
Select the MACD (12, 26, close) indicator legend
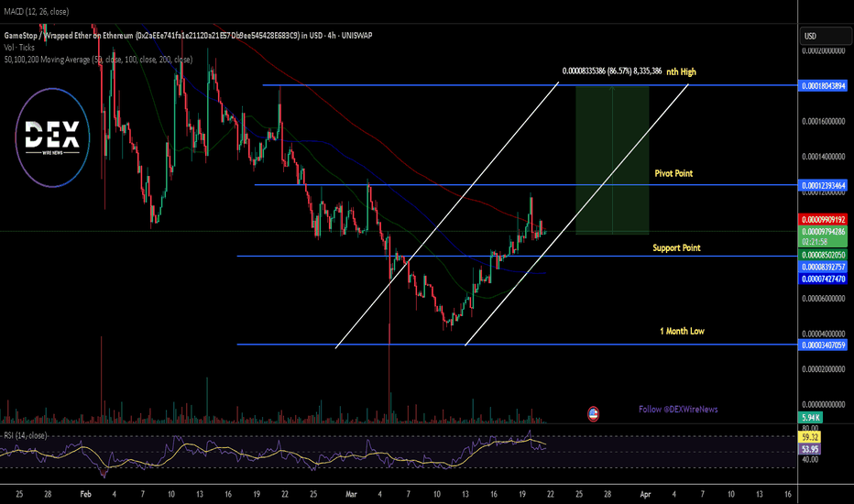tap(37, 11)
